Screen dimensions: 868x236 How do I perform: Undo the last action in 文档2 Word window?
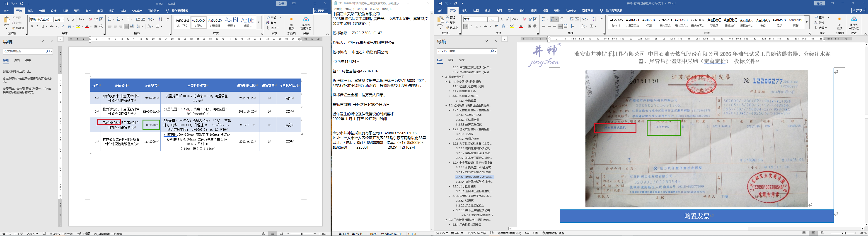pos(13,4)
